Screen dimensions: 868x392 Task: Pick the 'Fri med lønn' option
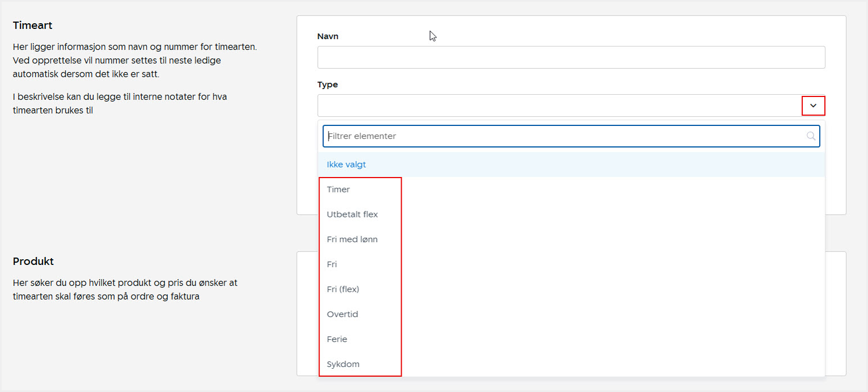[x=352, y=239]
